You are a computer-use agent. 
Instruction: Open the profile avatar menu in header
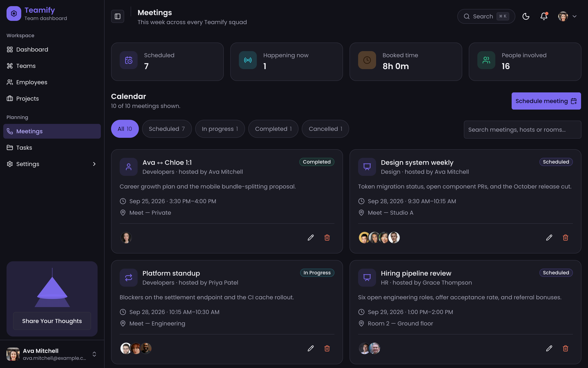point(567,16)
